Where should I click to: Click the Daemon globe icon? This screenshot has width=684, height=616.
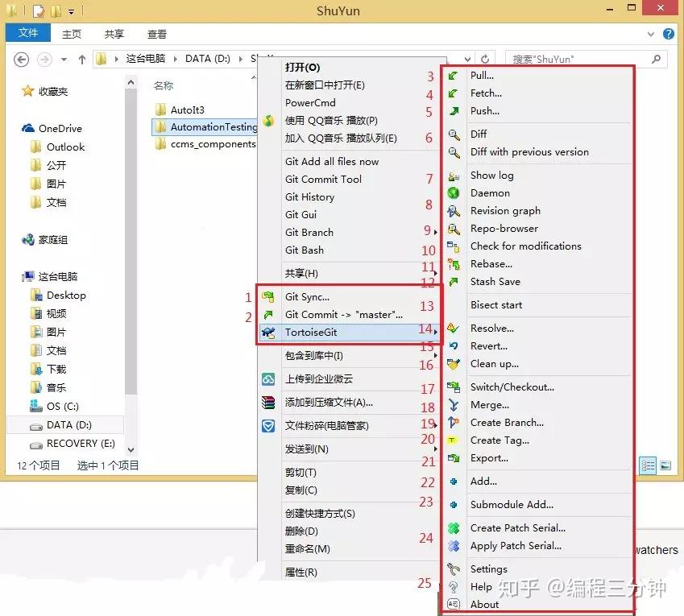tap(454, 193)
